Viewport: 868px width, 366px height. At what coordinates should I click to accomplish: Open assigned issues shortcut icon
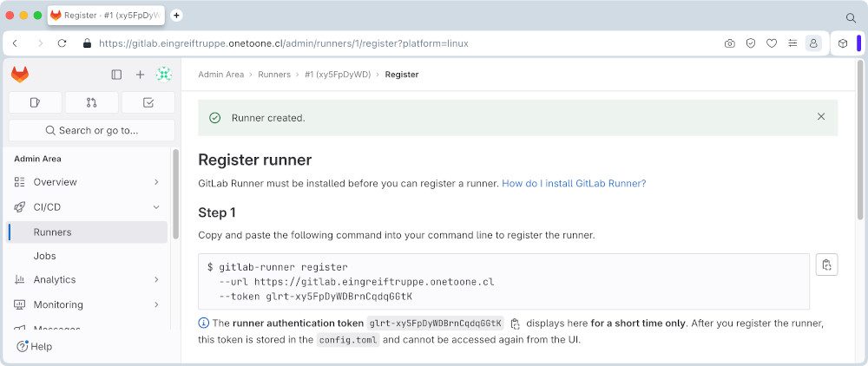coord(35,102)
